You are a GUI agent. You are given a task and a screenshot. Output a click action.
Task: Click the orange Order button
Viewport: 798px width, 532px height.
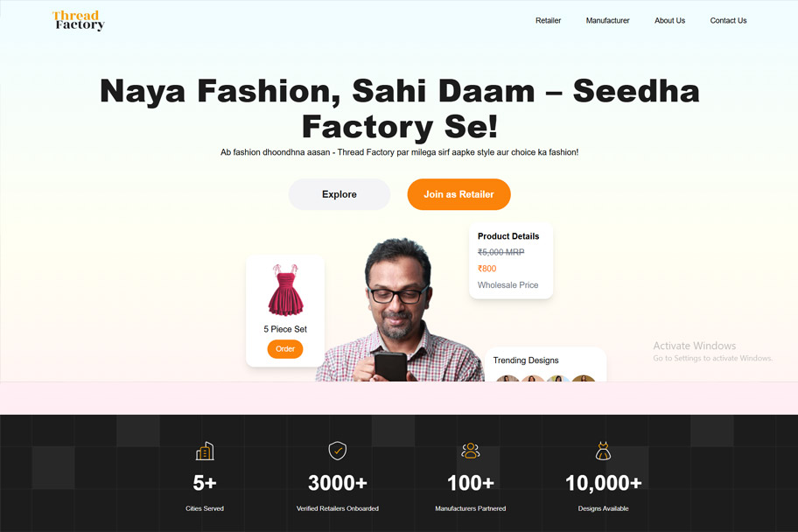coord(285,349)
